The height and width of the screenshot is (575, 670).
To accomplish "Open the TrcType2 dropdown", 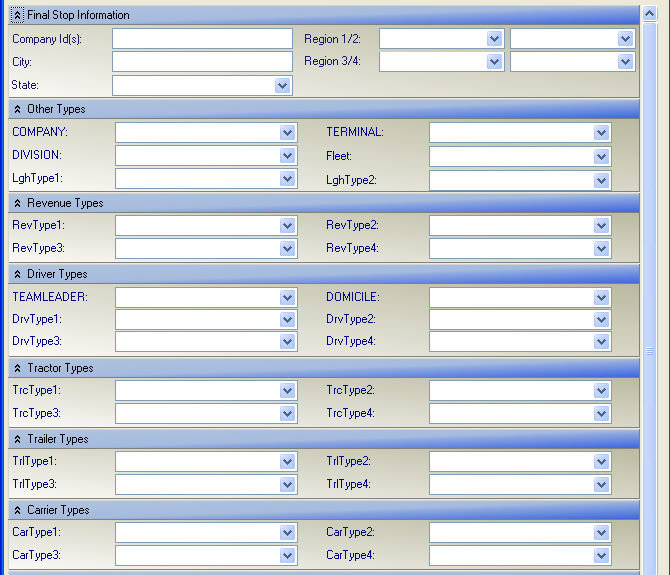I will click(601, 391).
